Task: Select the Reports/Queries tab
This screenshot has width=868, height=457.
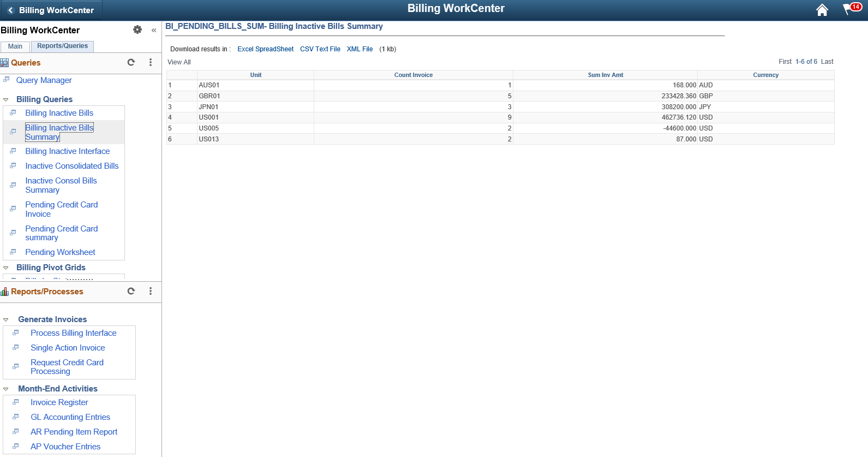Action: (x=62, y=46)
